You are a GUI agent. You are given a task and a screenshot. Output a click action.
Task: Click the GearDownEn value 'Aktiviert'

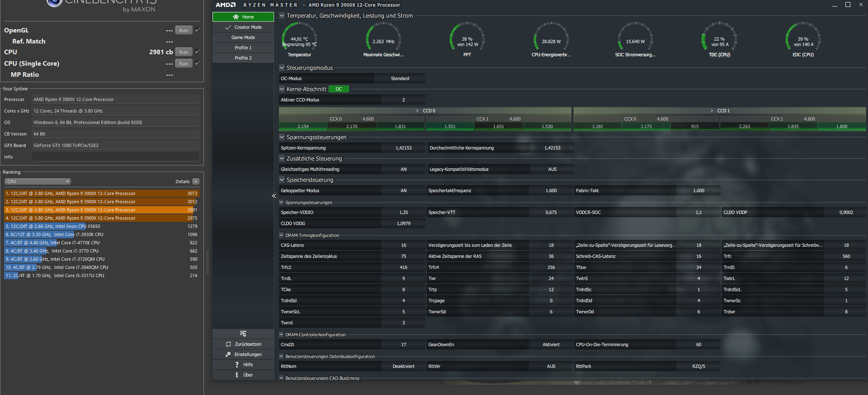551,344
